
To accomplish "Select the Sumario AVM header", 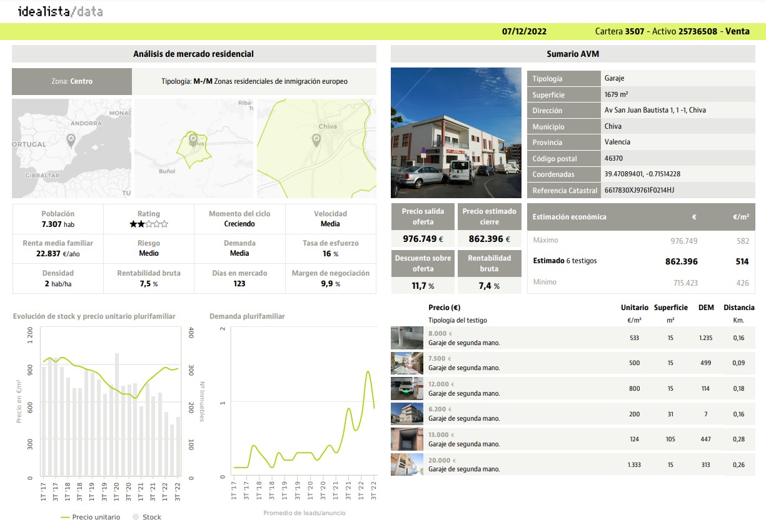I will (x=573, y=54).
